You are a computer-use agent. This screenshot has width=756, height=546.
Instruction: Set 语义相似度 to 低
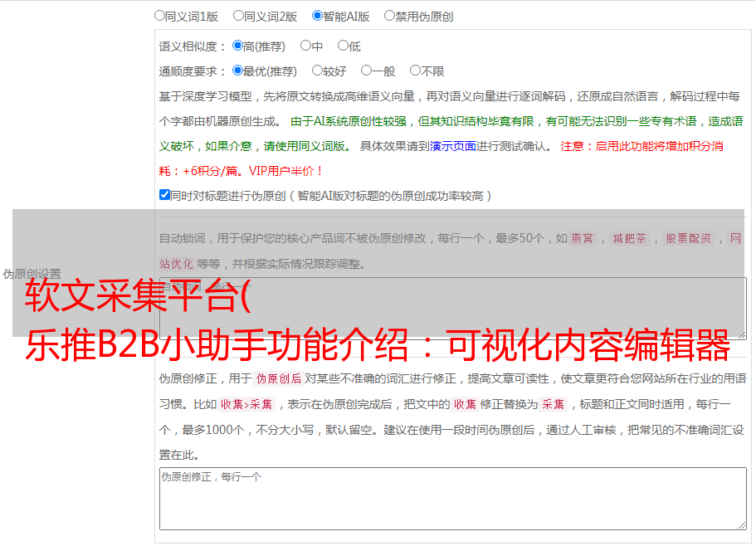(343, 46)
